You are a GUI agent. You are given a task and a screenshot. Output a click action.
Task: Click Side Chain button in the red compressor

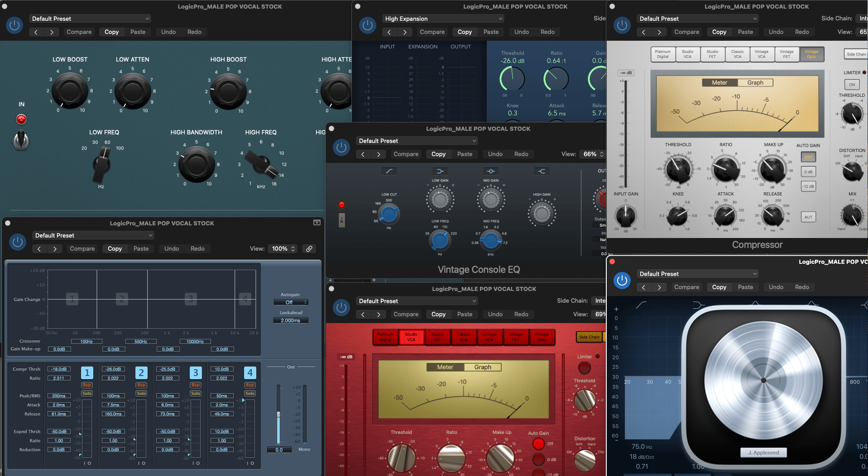tap(589, 337)
